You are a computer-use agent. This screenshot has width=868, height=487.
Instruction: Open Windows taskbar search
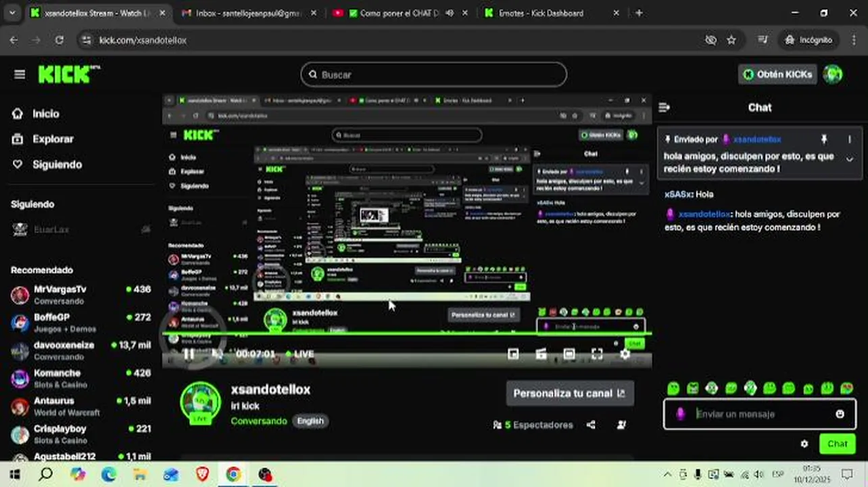(45, 474)
